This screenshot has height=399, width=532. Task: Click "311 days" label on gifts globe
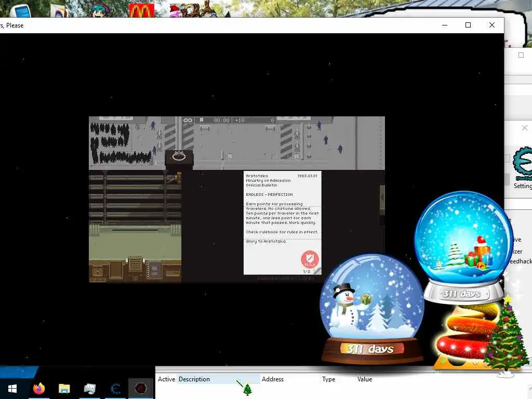coord(461,294)
